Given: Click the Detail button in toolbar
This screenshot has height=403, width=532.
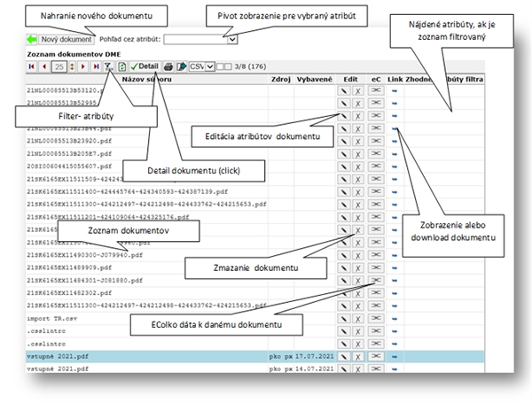Looking at the screenshot, I should tap(145, 66).
